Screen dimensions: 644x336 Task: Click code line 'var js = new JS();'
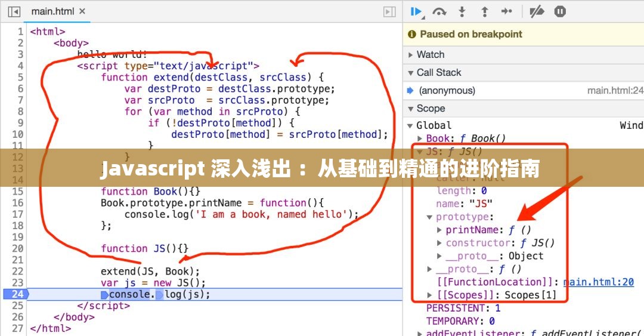pos(153,283)
